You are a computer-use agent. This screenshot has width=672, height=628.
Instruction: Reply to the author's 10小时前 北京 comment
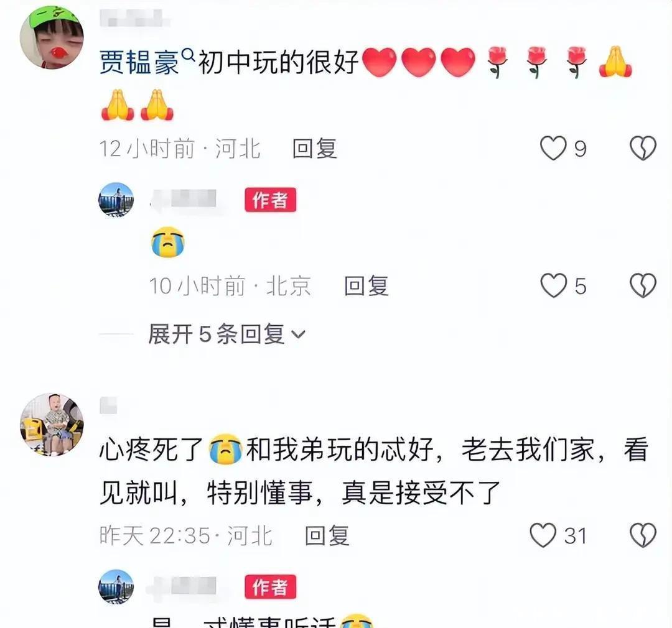(x=366, y=286)
